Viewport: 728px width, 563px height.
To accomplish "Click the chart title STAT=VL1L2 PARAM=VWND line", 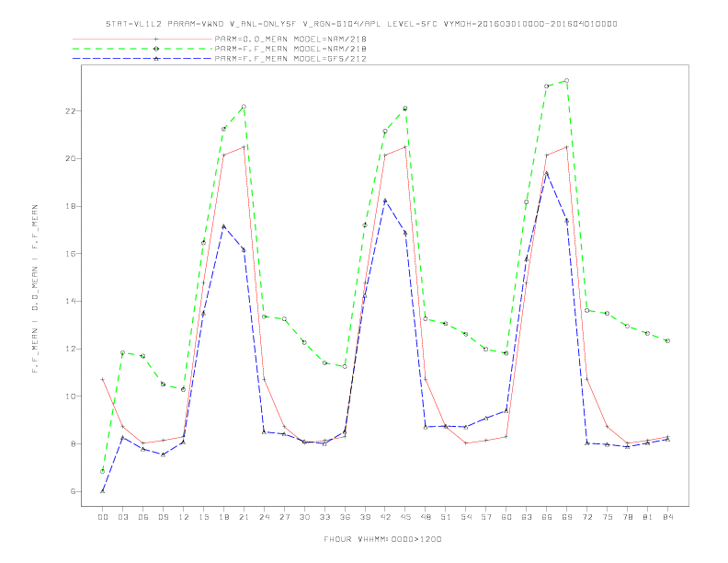I will (361, 24).
